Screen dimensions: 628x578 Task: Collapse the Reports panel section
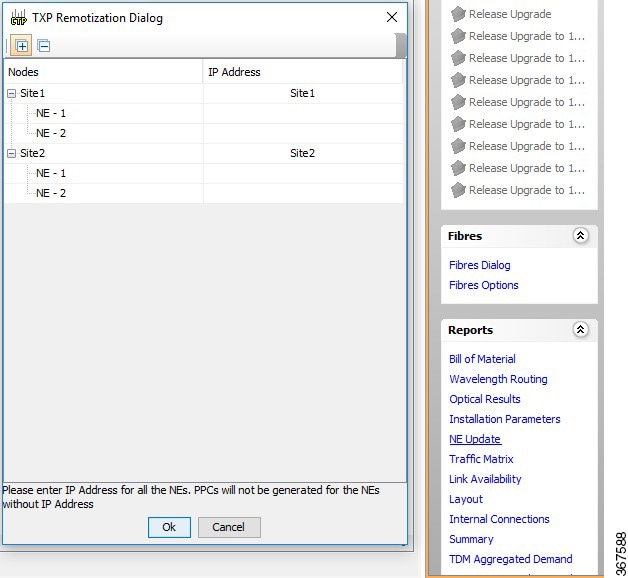(580, 330)
